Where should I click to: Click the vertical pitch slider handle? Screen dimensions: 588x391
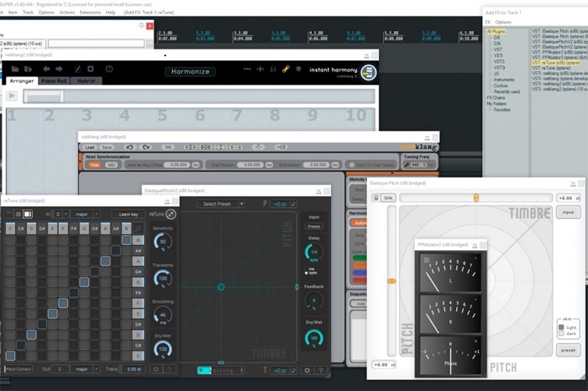point(391,281)
